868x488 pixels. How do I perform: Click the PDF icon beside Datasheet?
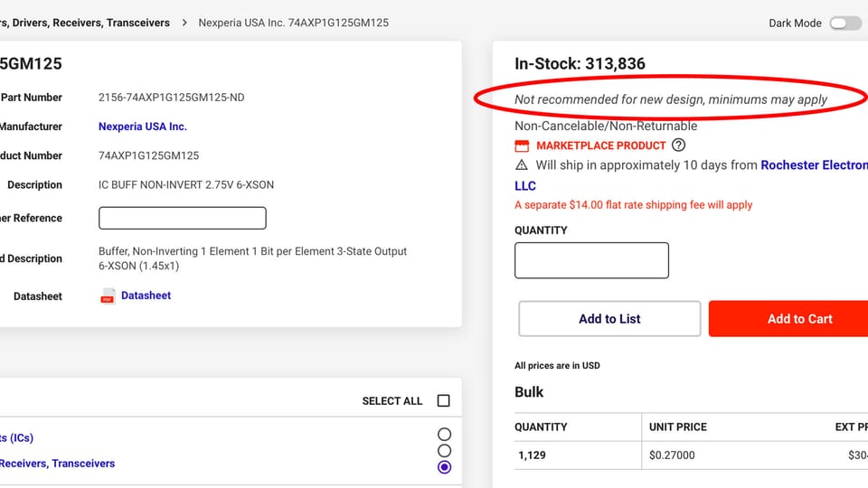108,296
